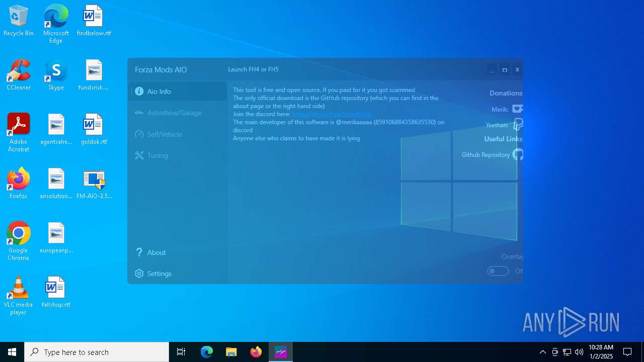This screenshot has width=644, height=362.
Task: Launch Edge from the taskbar
Action: point(207,352)
